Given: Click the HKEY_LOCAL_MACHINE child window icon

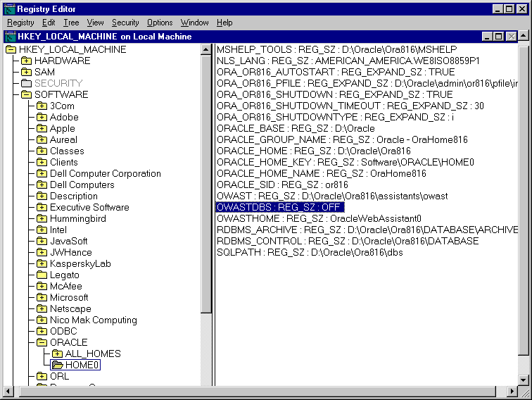Looking at the screenshot, I should [x=10, y=36].
